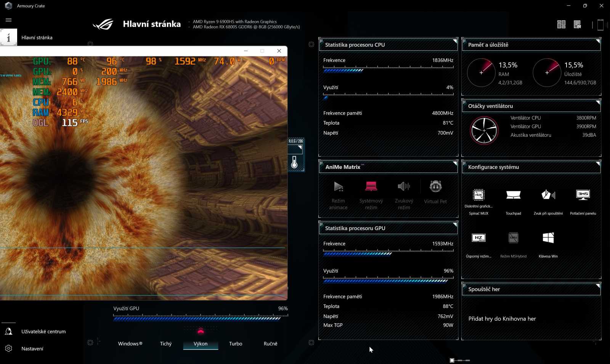Expand the Paměť a úložiště panel corner
The image size is (610, 364).
click(x=598, y=41)
